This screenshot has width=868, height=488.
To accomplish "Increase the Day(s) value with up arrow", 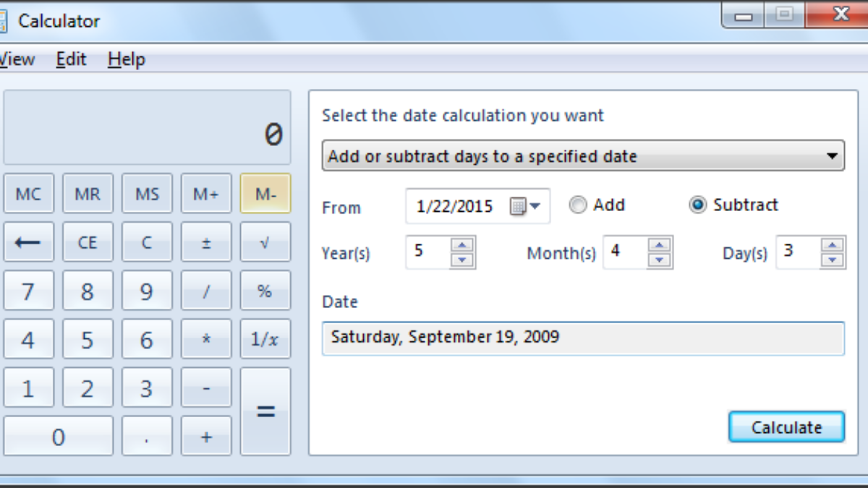I will pos(833,245).
